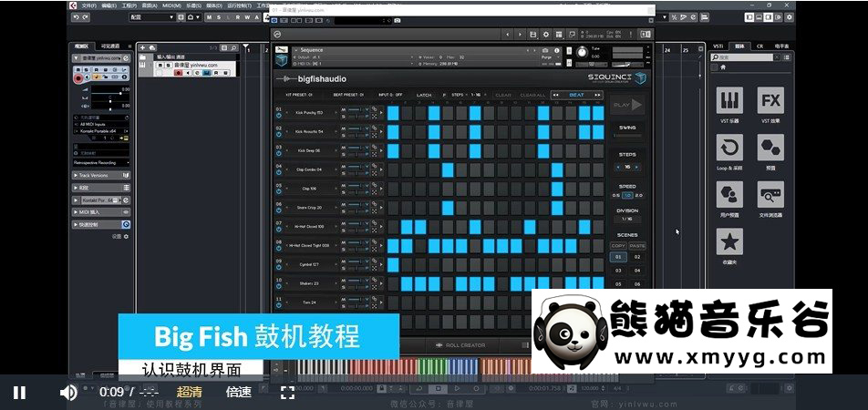This screenshot has width=868, height=410.
Task: Switch to the visibility channels tab
Action: (110, 46)
